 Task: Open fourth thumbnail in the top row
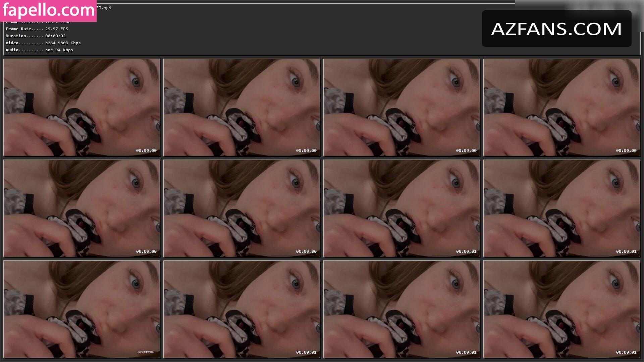click(561, 107)
